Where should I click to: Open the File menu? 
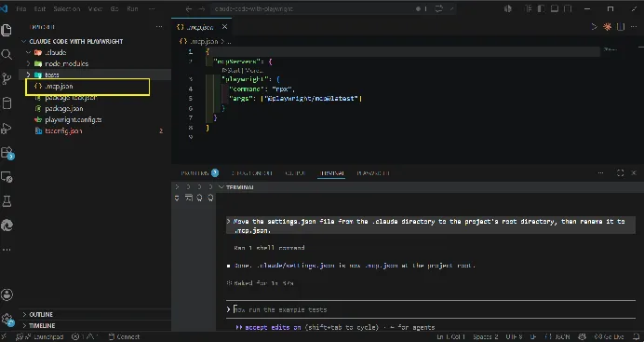(x=21, y=8)
